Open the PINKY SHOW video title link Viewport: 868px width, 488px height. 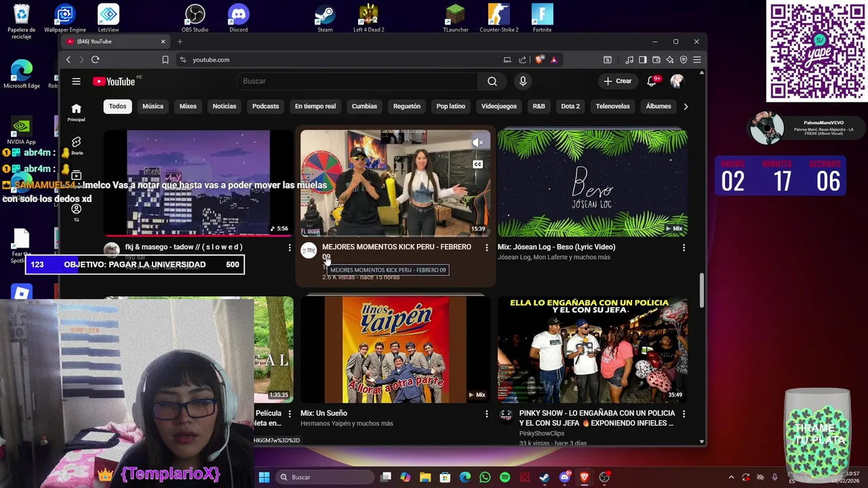[597, 418]
